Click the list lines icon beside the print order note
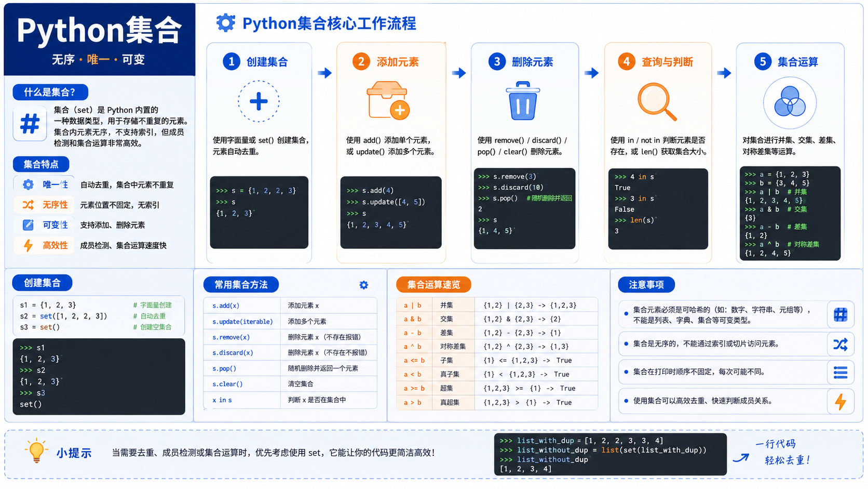The height and width of the screenshot is (489, 868). point(840,372)
